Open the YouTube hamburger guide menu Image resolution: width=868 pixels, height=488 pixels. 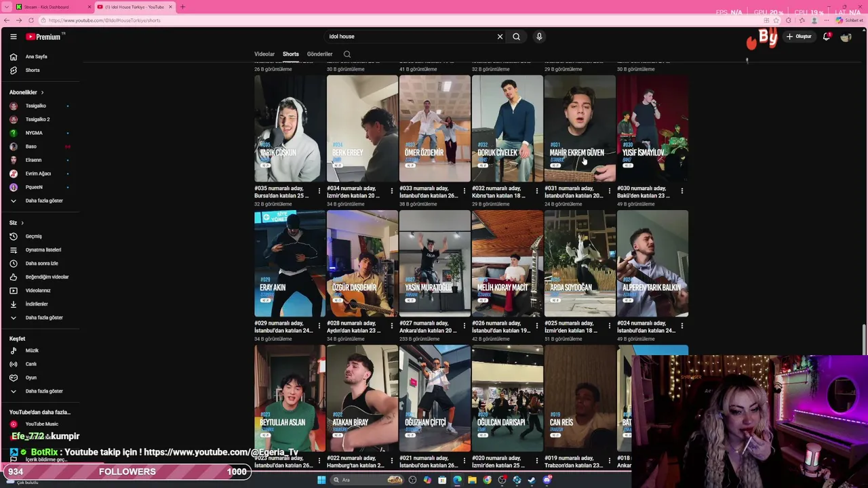tap(14, 37)
